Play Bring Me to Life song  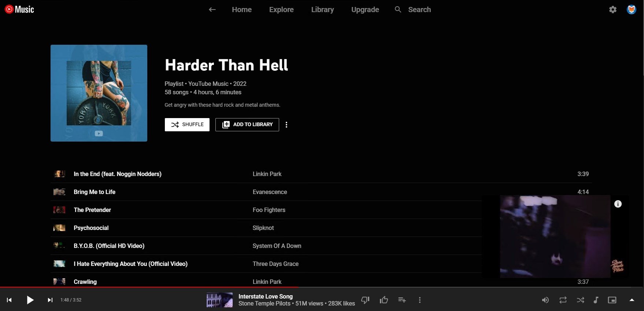pos(95,192)
